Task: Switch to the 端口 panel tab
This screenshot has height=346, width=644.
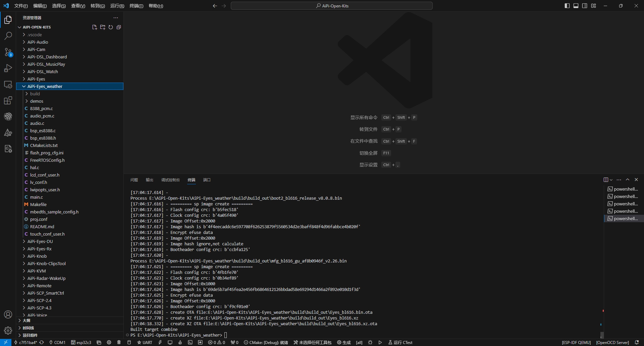Action: tap(207, 180)
